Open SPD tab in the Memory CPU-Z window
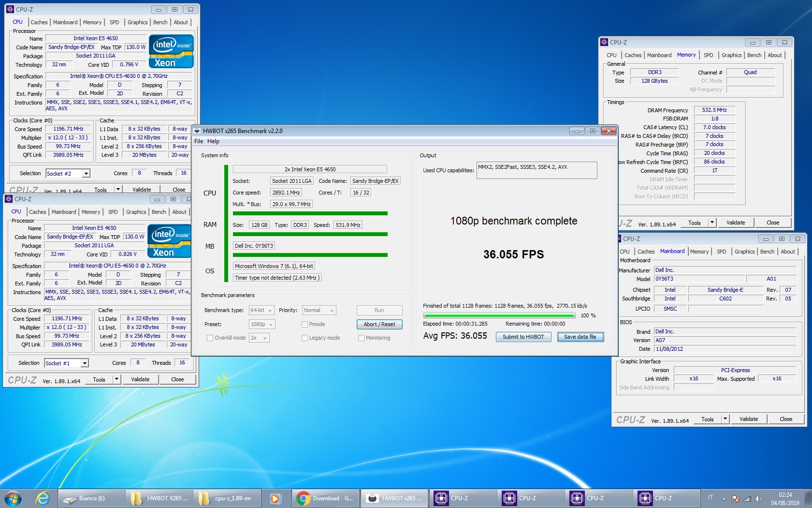Image resolution: width=812 pixels, height=508 pixels. (709, 55)
